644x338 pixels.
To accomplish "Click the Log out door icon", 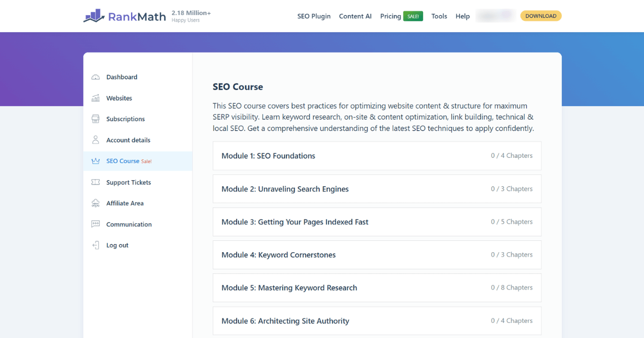I will pyautogui.click(x=96, y=245).
